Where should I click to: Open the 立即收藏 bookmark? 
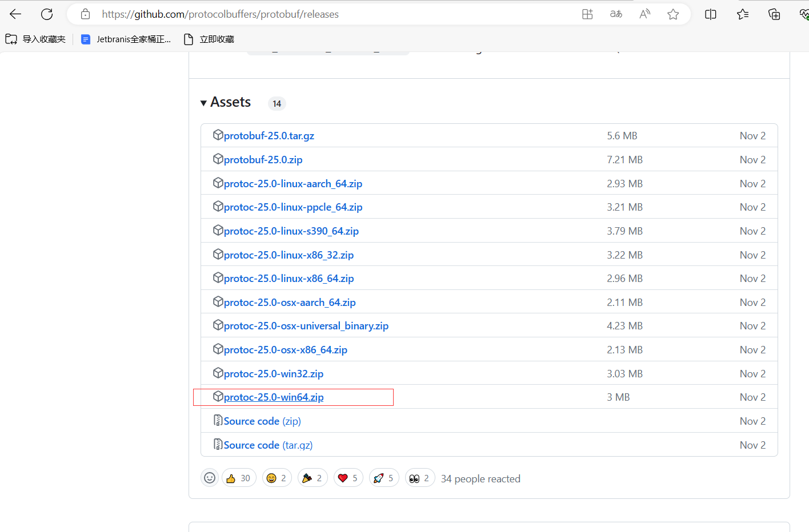209,39
